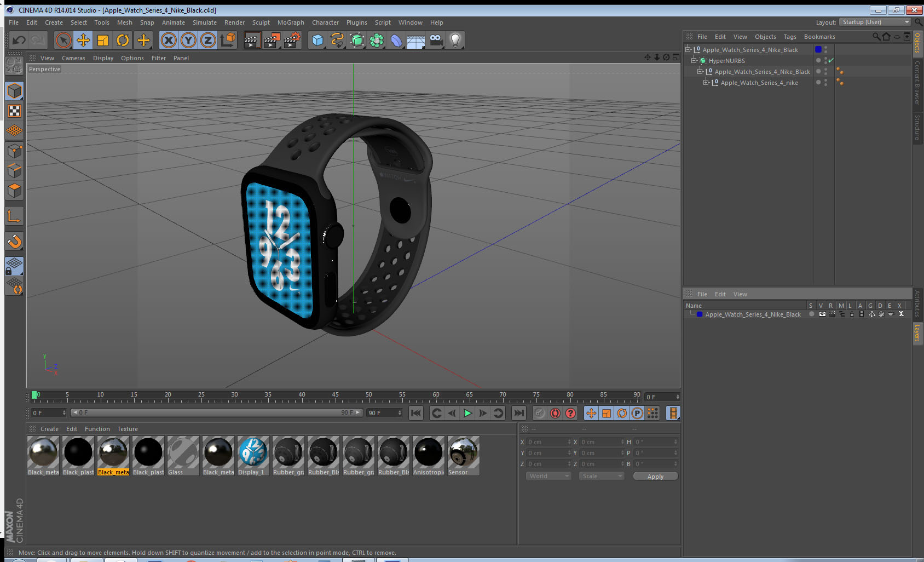Activate the Scale tool
This screenshot has height=562, width=924.
coord(103,40)
